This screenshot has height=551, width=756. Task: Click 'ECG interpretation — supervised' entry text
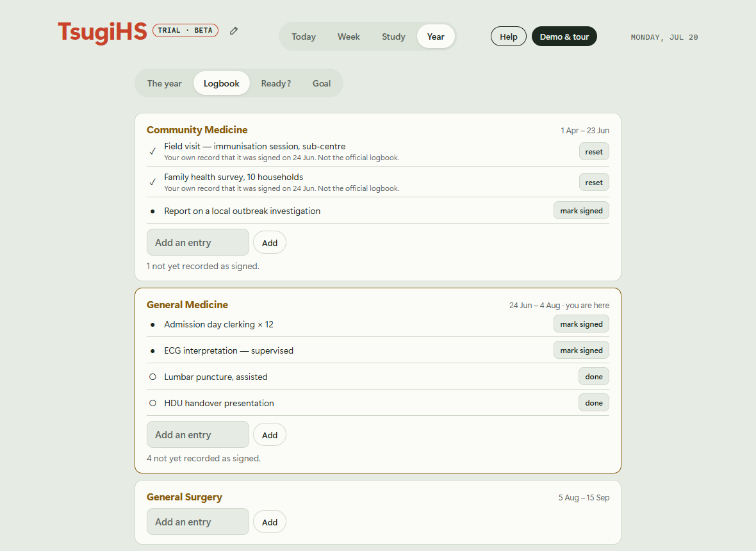[x=229, y=351]
